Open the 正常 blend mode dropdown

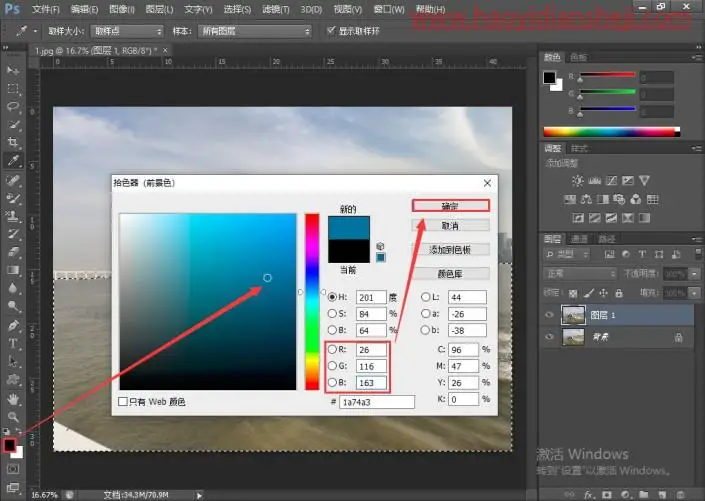(x=580, y=273)
